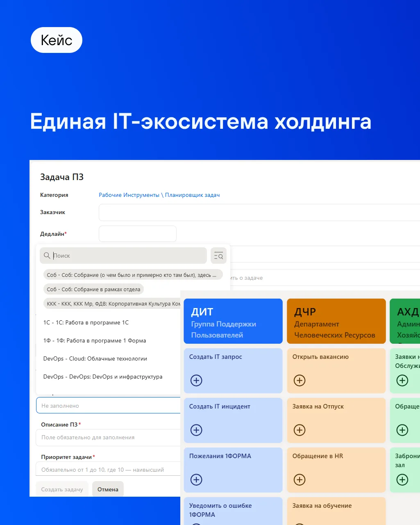Select option 1Ф: Работа в программе 1 Форма

[95, 340]
